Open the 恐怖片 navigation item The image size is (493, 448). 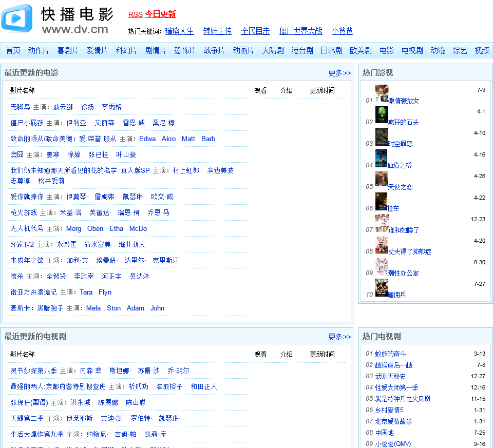[x=184, y=51]
